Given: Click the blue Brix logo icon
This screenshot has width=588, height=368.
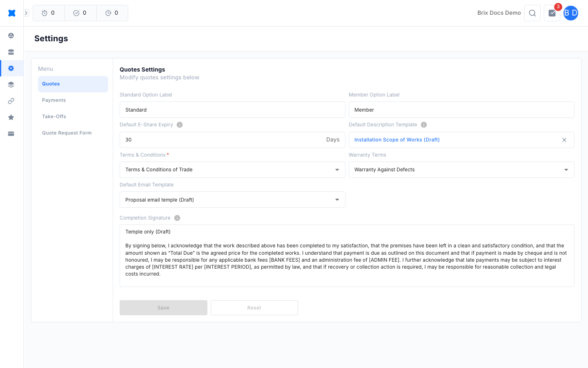Looking at the screenshot, I should pos(12,13).
